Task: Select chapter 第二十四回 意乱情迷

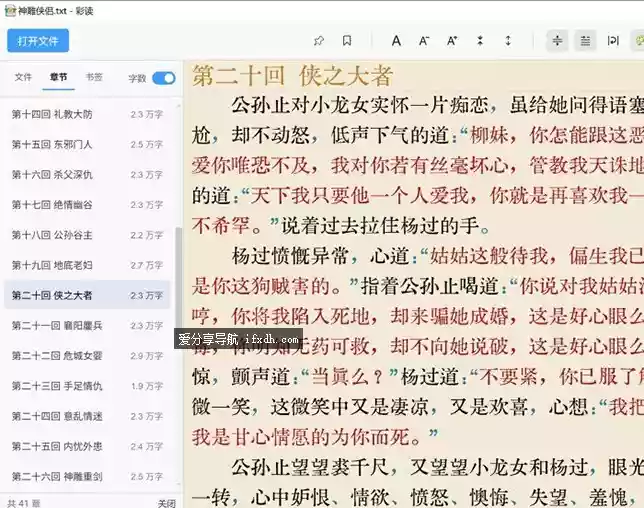Action: pyautogui.click(x=87, y=416)
